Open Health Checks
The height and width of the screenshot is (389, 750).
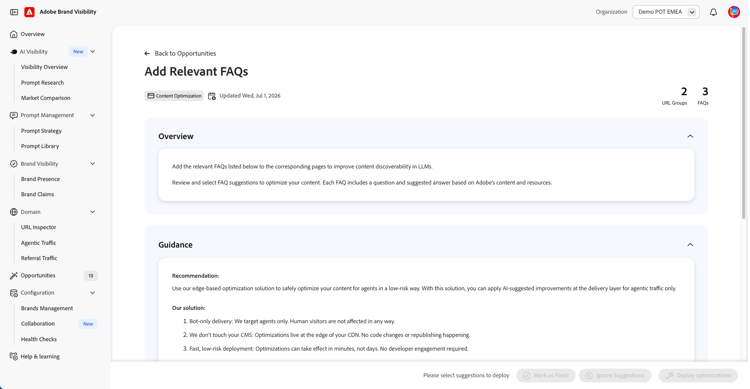(39, 339)
